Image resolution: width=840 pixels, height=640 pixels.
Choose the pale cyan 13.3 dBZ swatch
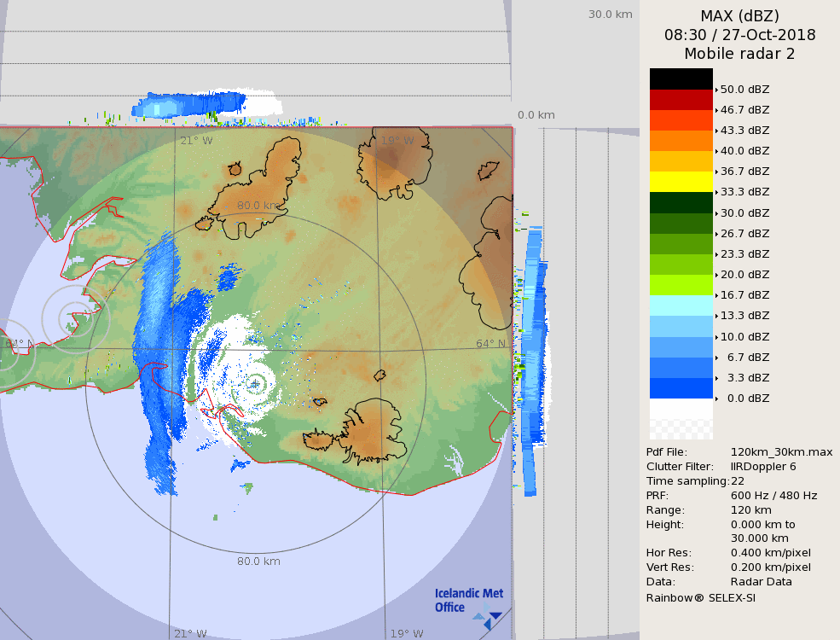[x=681, y=305]
